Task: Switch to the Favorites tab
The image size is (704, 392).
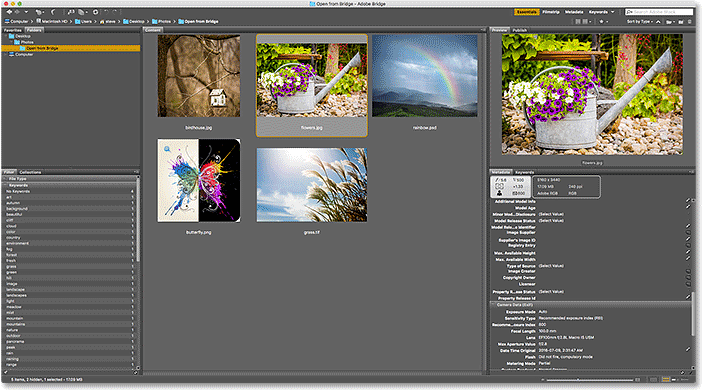Action: click(x=13, y=30)
